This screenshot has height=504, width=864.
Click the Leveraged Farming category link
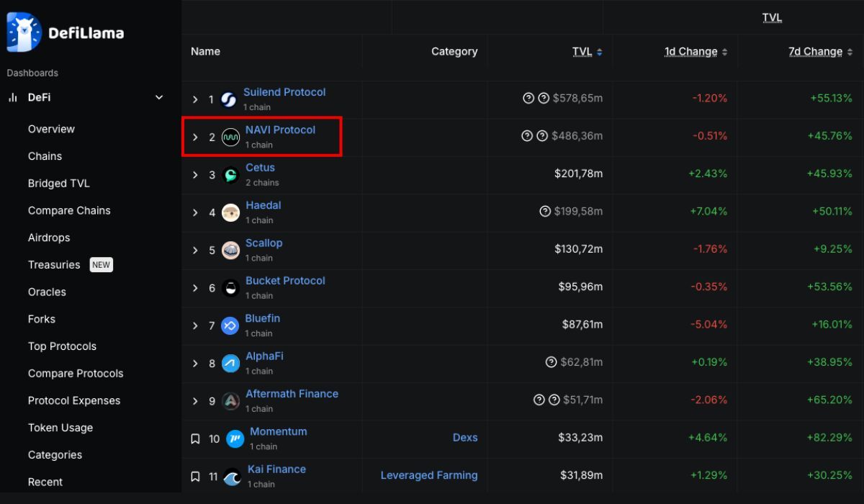point(429,475)
